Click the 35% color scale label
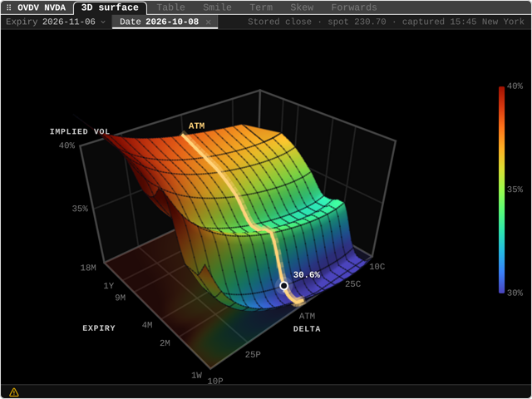 [x=515, y=190]
